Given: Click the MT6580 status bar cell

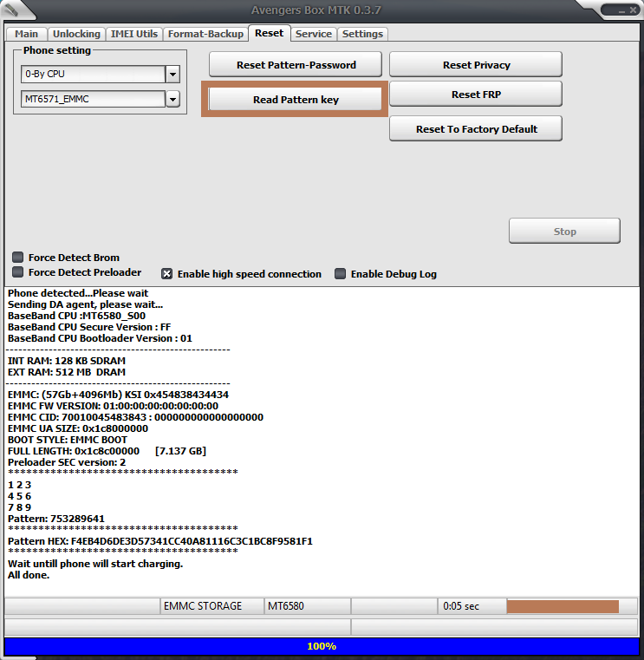Looking at the screenshot, I should coord(308,606).
